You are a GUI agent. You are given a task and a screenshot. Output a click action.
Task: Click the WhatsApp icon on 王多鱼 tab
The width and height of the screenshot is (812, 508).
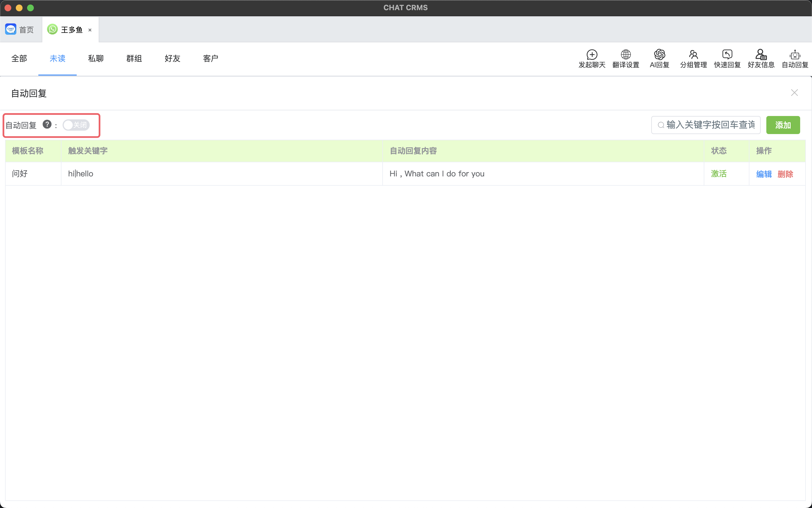52,29
